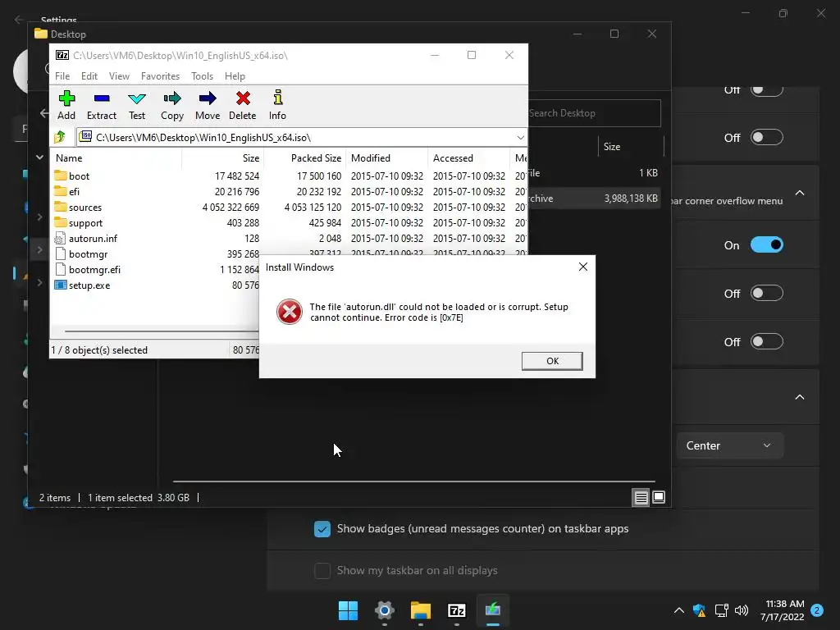Open the network tray icon
The width and height of the screenshot is (840, 630).
(721, 610)
